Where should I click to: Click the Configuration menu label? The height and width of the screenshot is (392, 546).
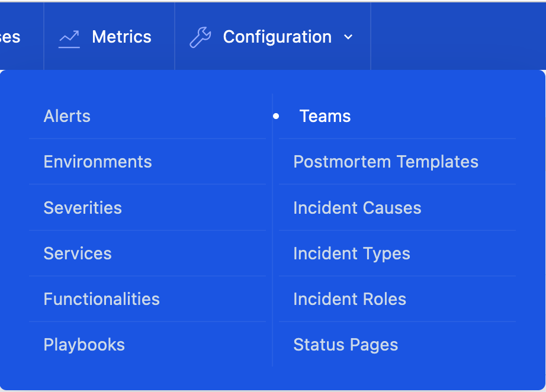(277, 37)
